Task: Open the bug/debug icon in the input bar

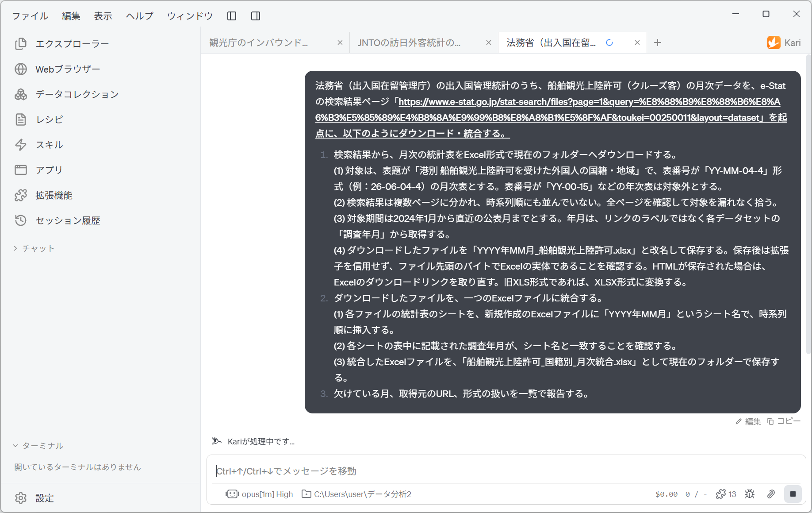Action: tap(750, 494)
